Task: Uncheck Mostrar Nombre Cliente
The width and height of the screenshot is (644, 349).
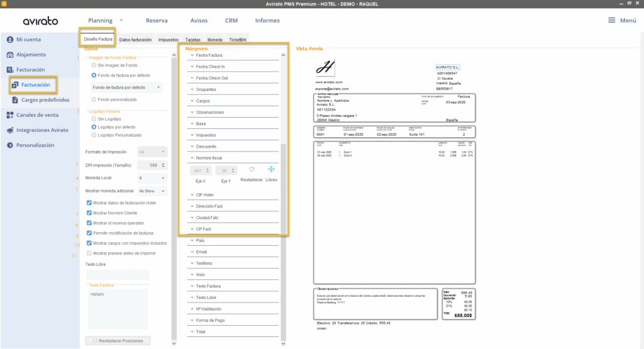Action: click(x=89, y=213)
